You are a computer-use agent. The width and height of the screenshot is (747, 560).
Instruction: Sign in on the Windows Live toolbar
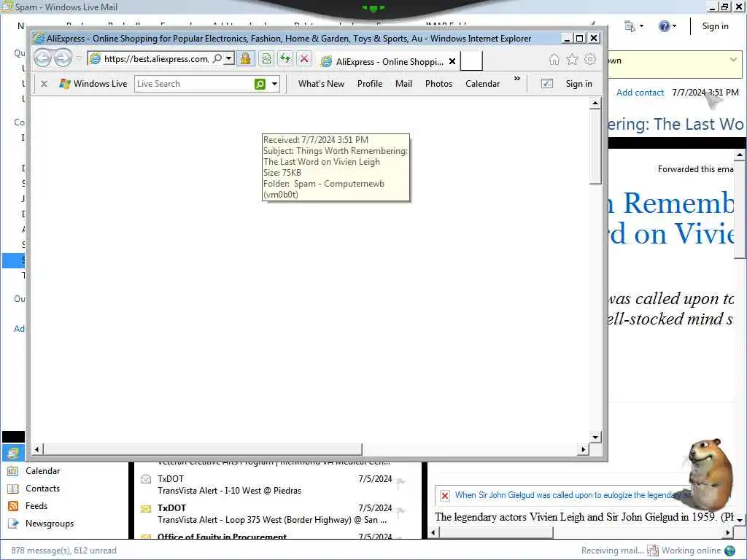point(578,84)
